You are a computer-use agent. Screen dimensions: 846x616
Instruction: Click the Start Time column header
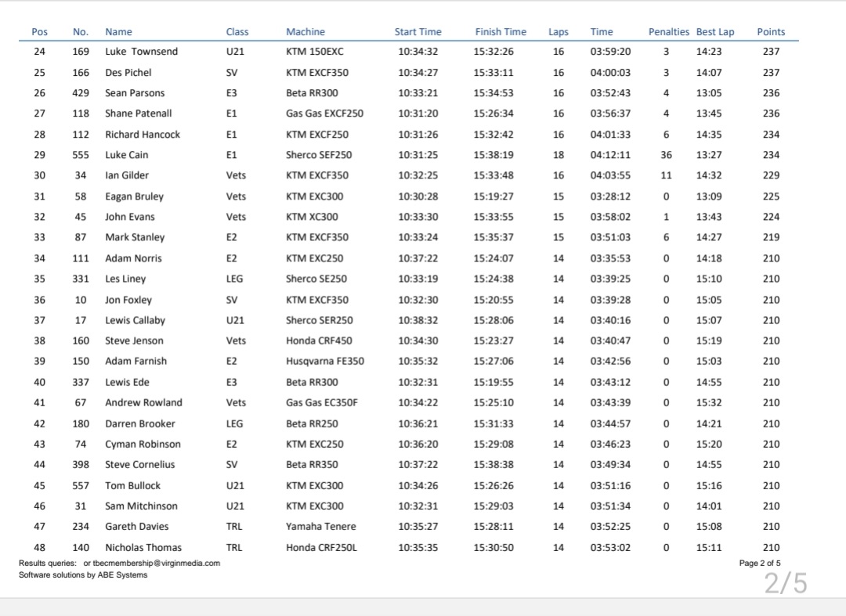click(418, 32)
